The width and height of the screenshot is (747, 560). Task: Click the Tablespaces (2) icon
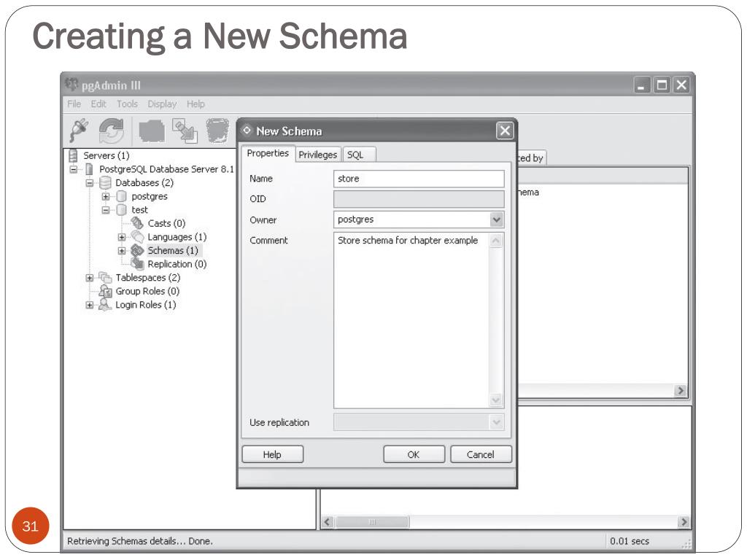click(x=105, y=277)
